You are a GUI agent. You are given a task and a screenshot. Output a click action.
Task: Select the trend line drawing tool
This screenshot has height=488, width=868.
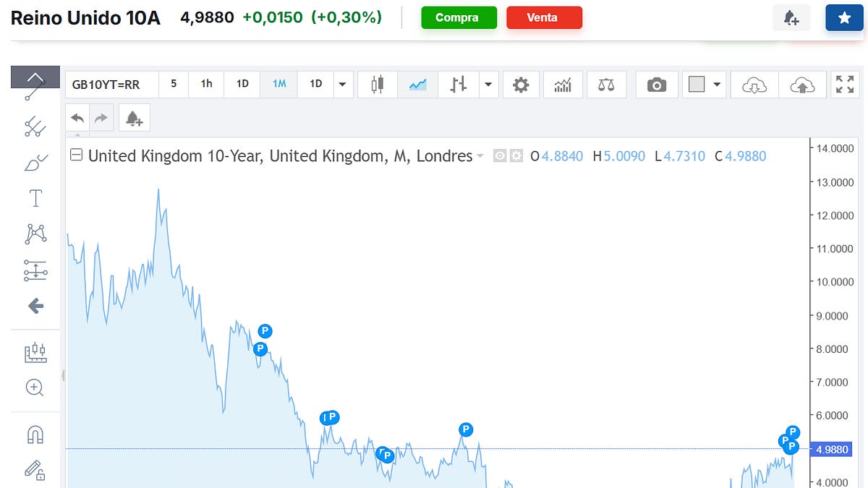click(x=35, y=88)
